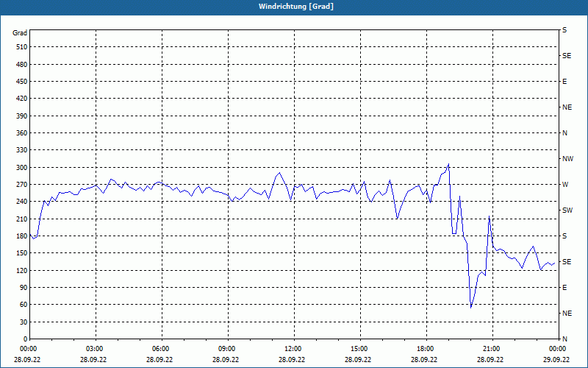This screenshot has width=588, height=368.
Task: Click the 'NE' label level with 45
Action: [567, 314]
